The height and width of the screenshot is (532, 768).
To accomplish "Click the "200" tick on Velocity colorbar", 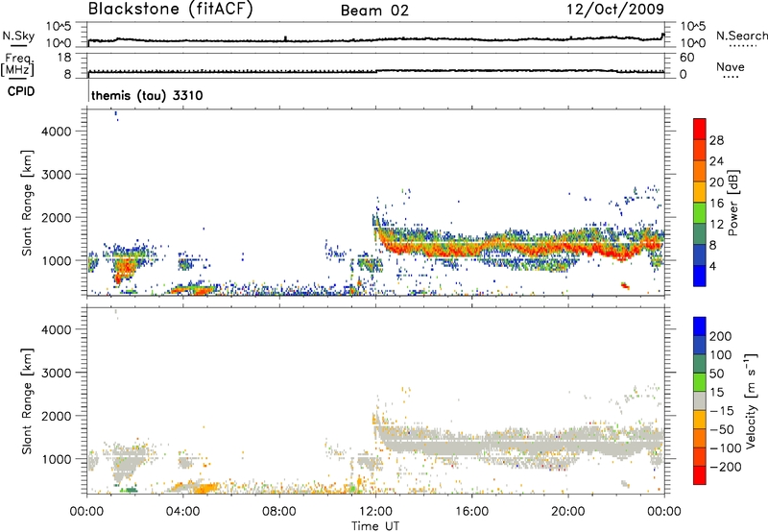I will click(x=721, y=336).
